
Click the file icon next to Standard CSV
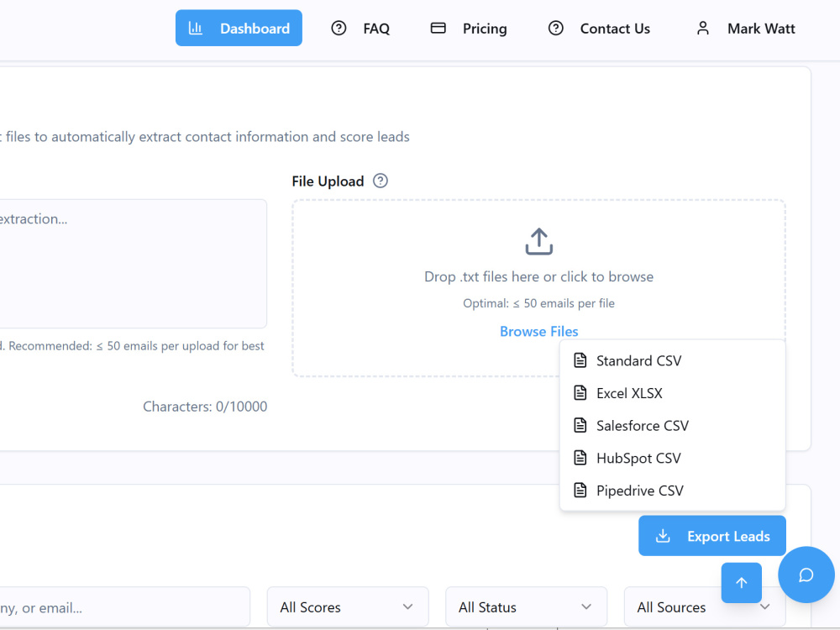pyautogui.click(x=580, y=360)
